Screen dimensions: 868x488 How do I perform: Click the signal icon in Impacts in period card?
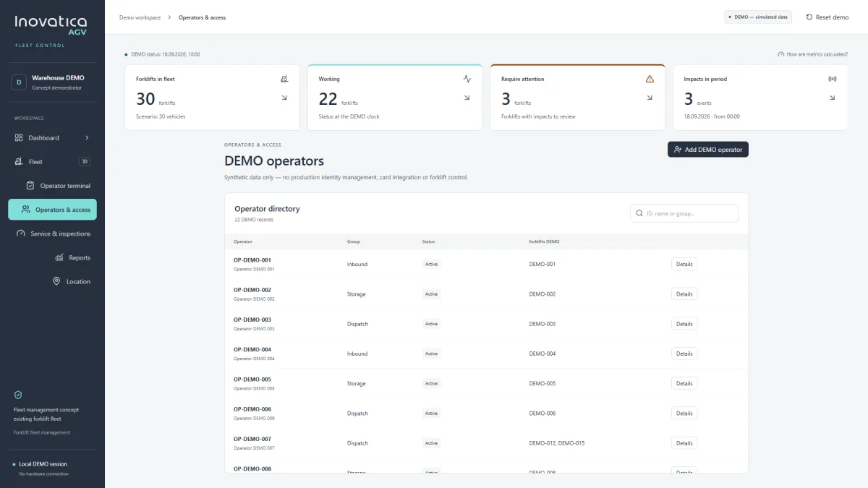(x=833, y=79)
